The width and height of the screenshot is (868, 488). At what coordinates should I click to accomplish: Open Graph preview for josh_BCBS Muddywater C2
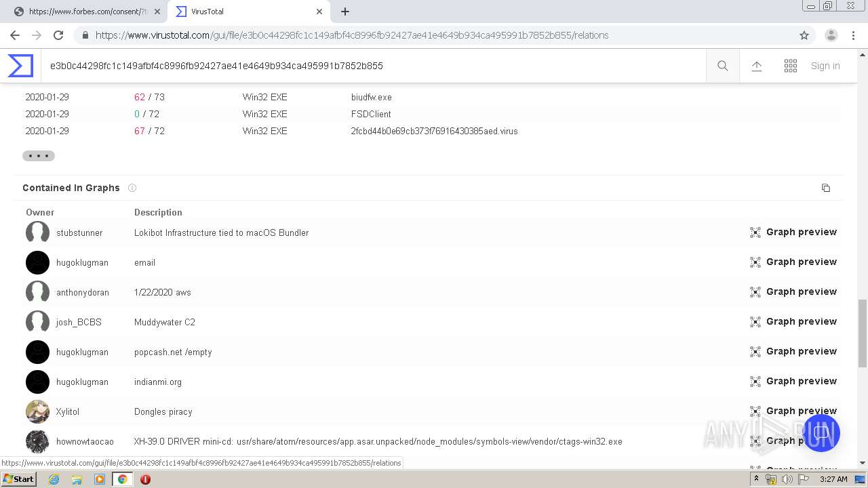point(793,322)
